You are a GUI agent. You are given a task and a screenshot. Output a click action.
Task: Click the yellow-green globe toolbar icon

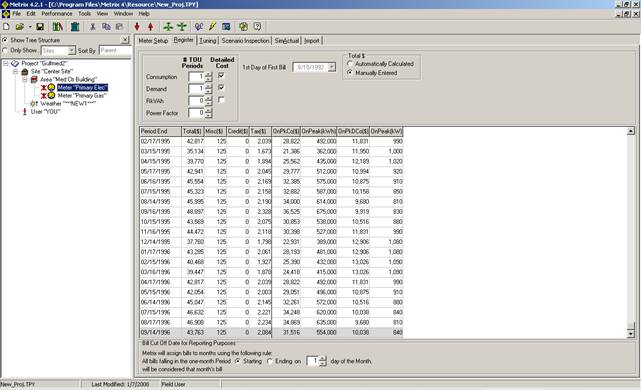(x=243, y=27)
